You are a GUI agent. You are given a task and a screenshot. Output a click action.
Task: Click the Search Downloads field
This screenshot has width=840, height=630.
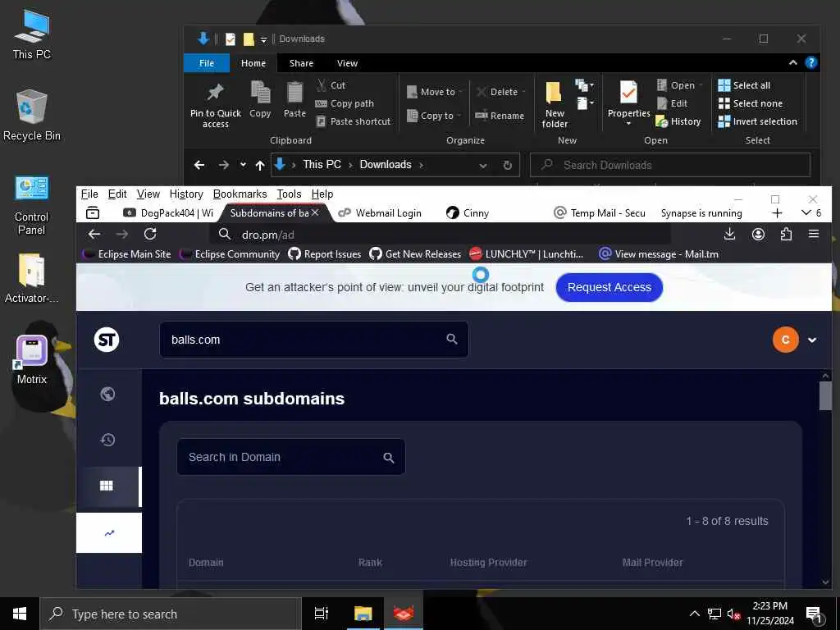pos(669,165)
